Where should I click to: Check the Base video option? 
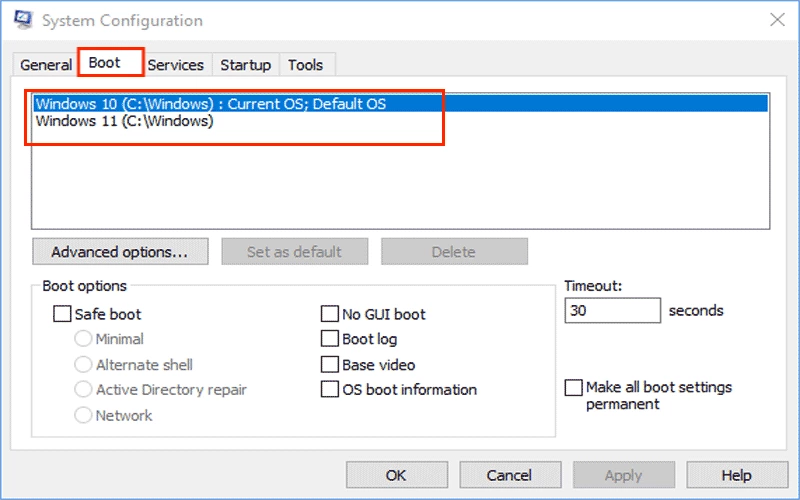330,365
